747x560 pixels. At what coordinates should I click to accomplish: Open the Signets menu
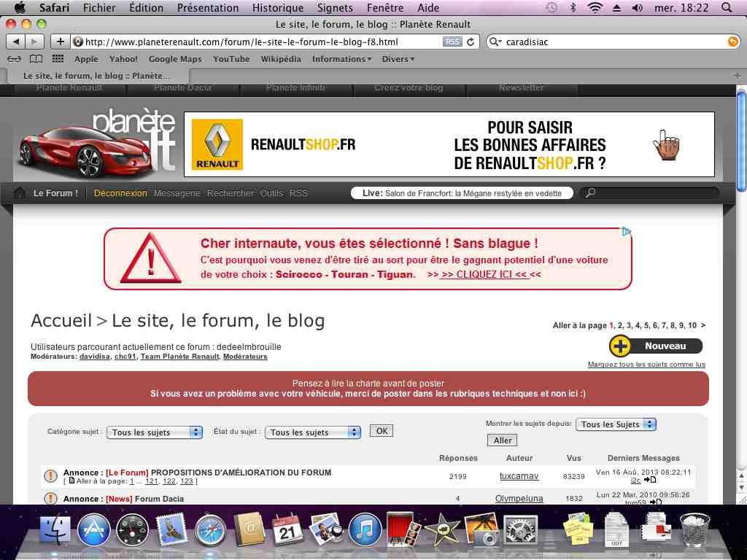click(335, 7)
